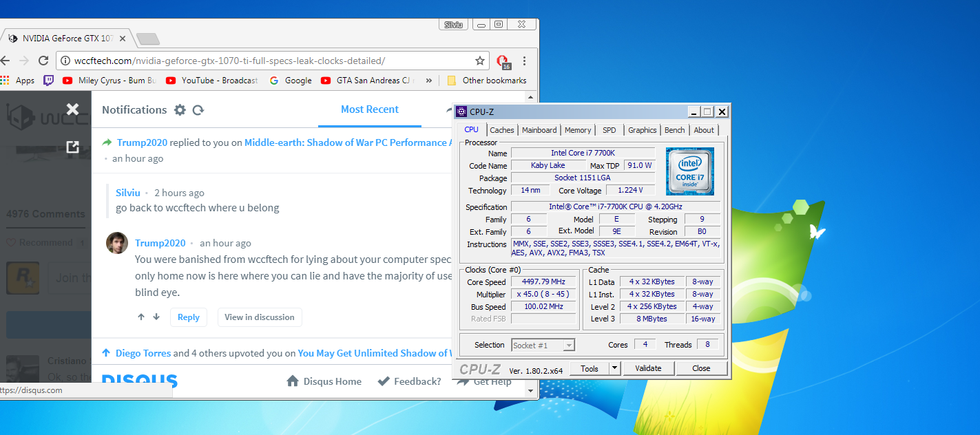Click the red extension icon showing 16
Viewport: 980px width, 435px height.
(503, 61)
